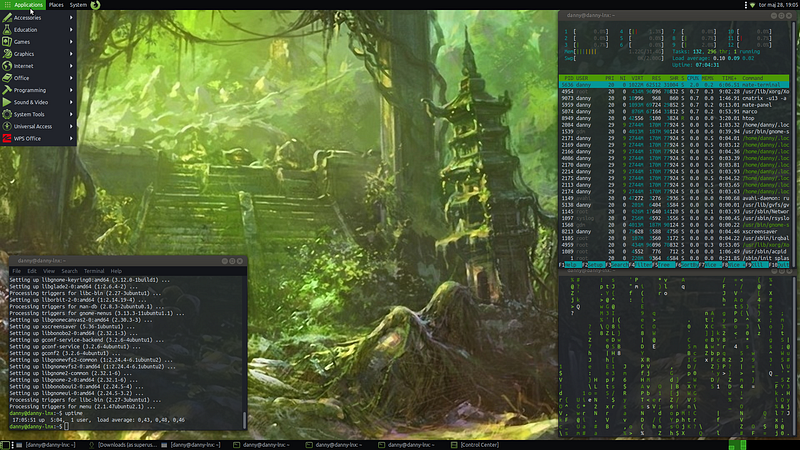Click the show desktop icon in bottom panel
The width and height of the screenshot is (800, 450).
click(x=5, y=445)
